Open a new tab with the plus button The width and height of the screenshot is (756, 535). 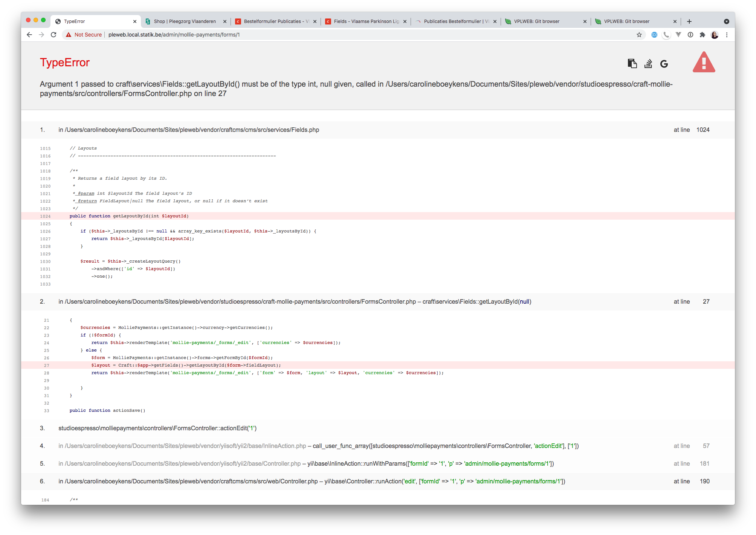(689, 21)
